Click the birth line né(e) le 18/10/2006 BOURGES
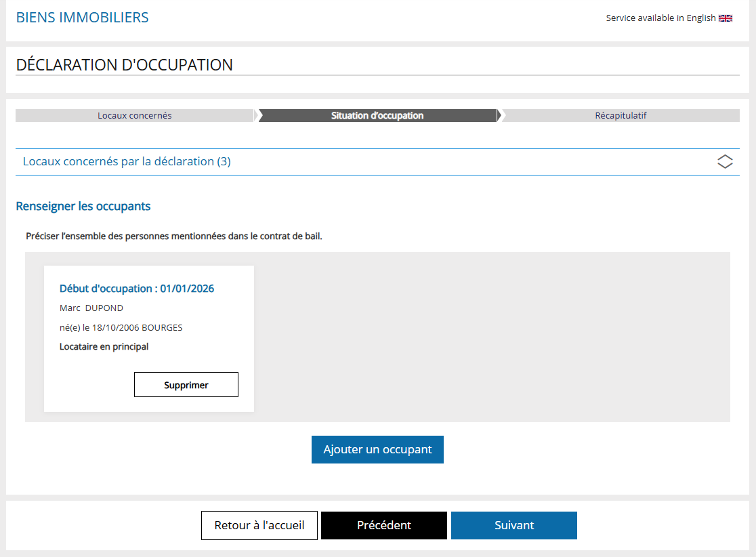Image resolution: width=756 pixels, height=557 pixels. tap(121, 328)
